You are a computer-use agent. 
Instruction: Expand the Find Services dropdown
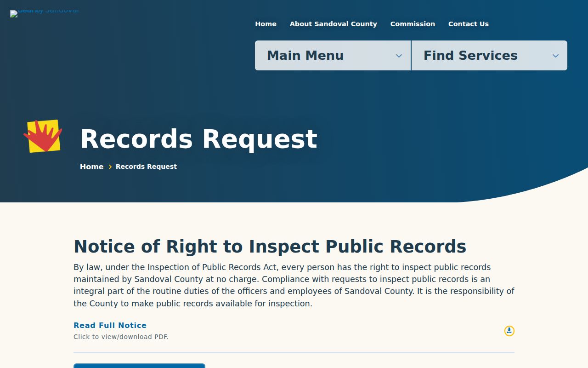pyautogui.click(x=489, y=56)
